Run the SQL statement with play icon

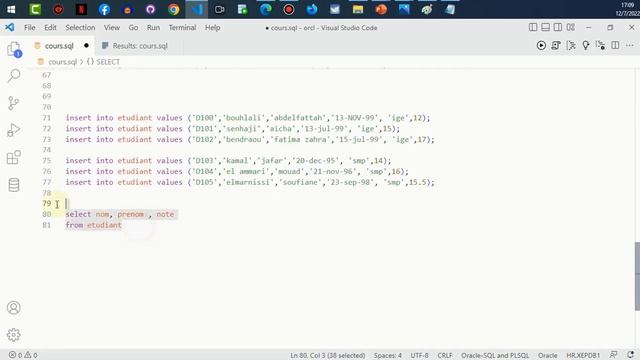tap(541, 45)
